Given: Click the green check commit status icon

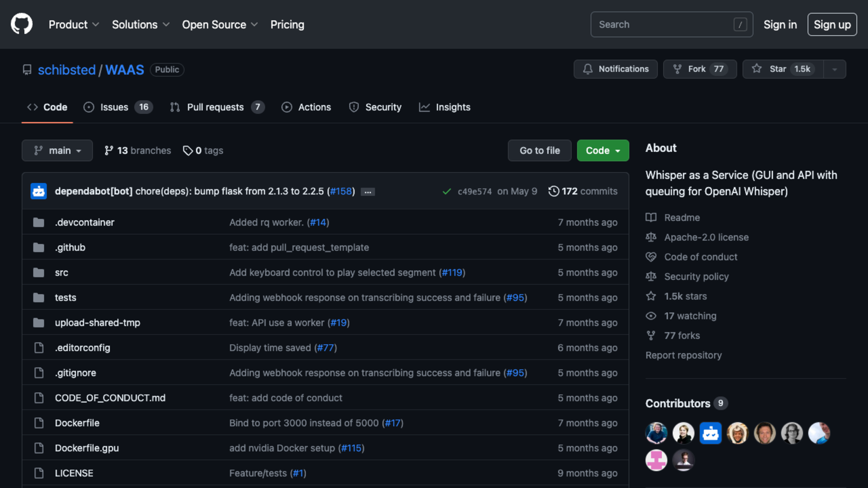Looking at the screenshot, I should pyautogui.click(x=447, y=191).
